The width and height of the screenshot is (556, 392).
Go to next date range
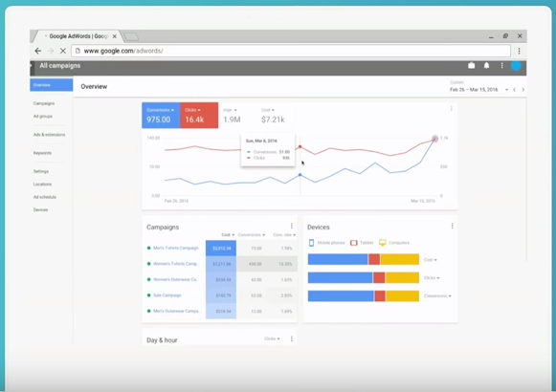(523, 90)
